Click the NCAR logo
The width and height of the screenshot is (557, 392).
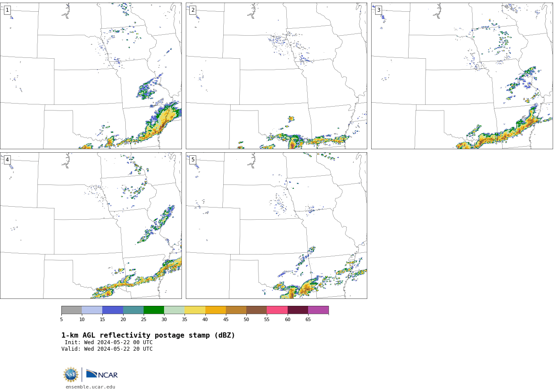coord(102,374)
